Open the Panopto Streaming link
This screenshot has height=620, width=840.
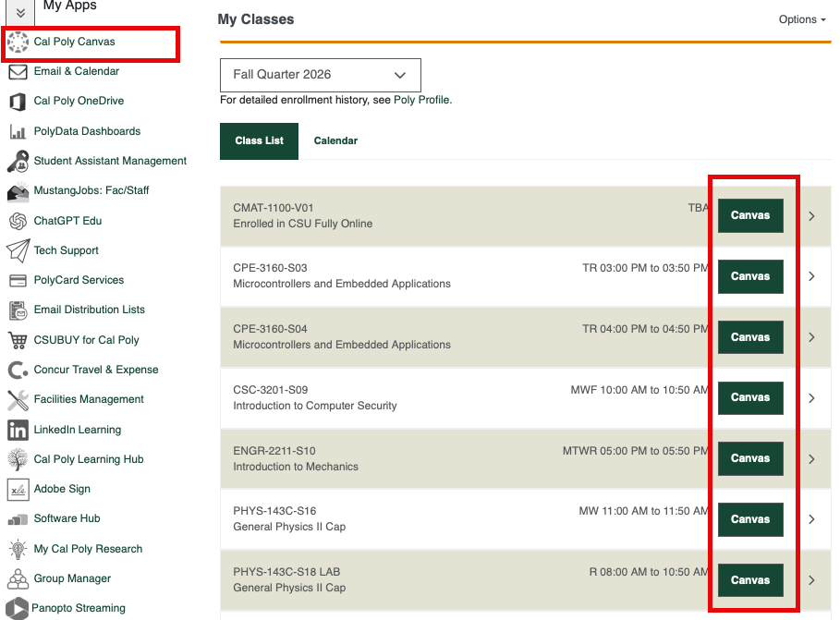79,608
